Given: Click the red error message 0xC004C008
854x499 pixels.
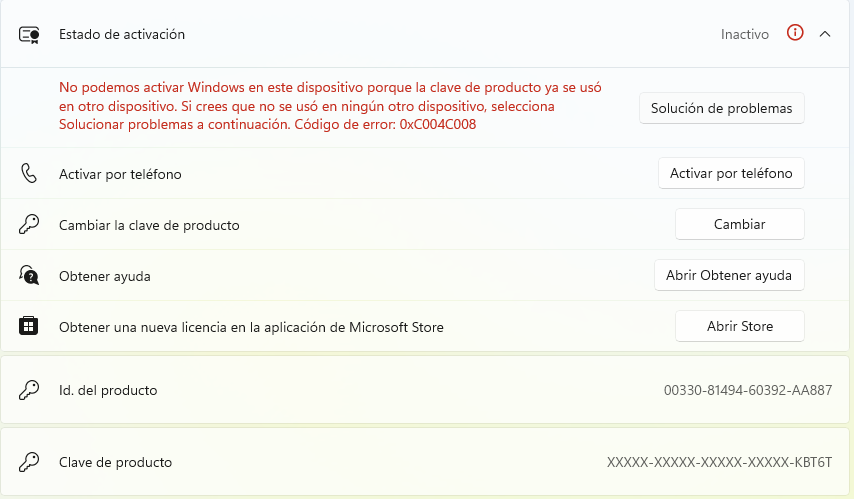Looking at the screenshot, I should 330,106.
